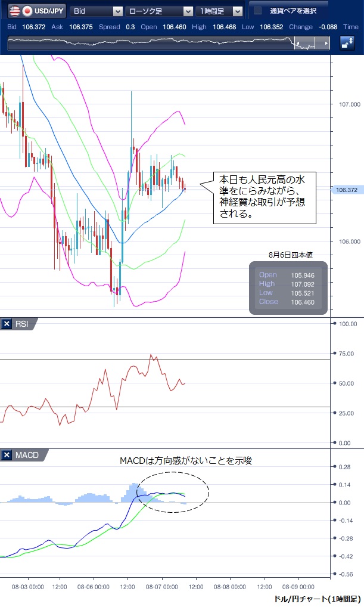This screenshot has height=607, width=364.
Task: Close the MACD indicator panel
Action: click(7, 455)
